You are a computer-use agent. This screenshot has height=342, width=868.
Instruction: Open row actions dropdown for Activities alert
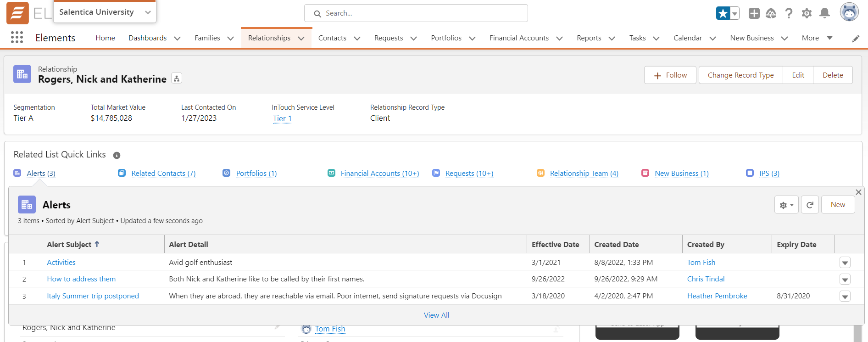tap(845, 263)
